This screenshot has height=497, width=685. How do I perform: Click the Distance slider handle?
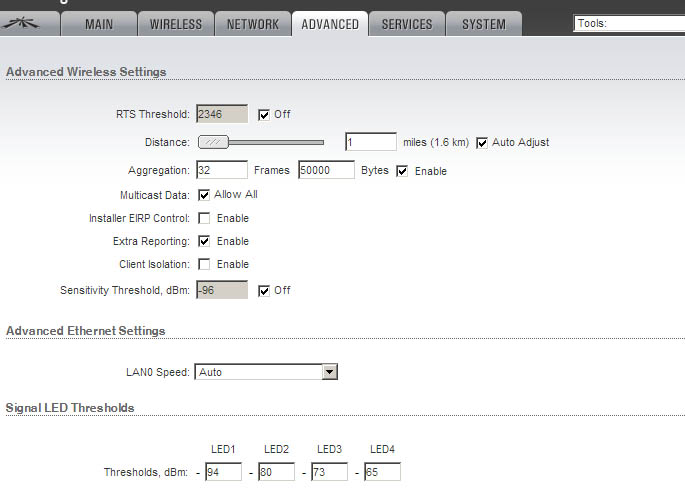[213, 142]
